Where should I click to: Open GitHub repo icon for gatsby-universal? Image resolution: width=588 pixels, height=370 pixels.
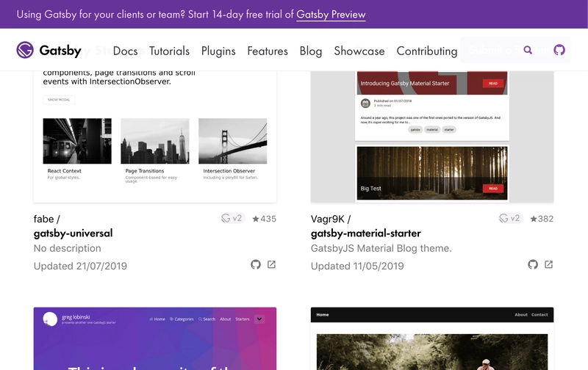tap(256, 264)
